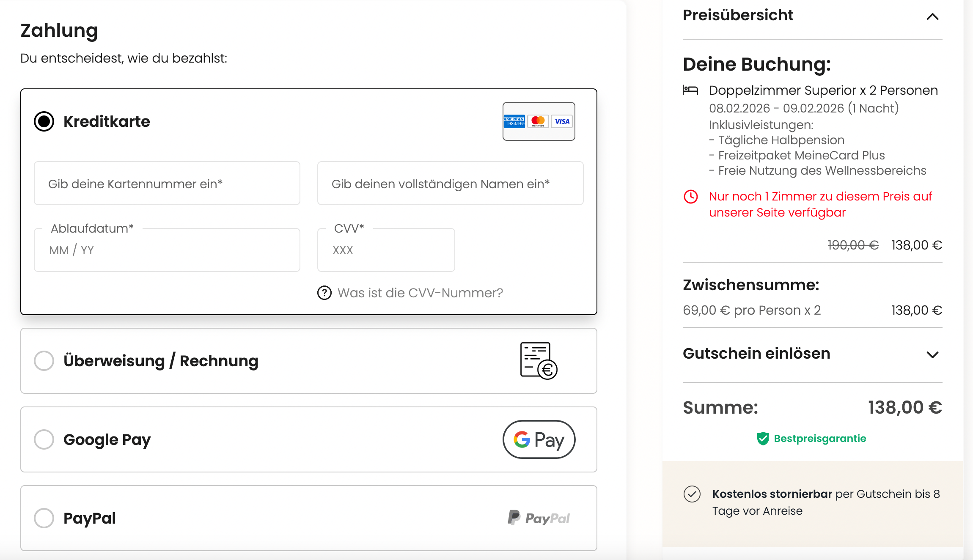Click the Visa card logo
The width and height of the screenshot is (973, 560).
tap(562, 121)
